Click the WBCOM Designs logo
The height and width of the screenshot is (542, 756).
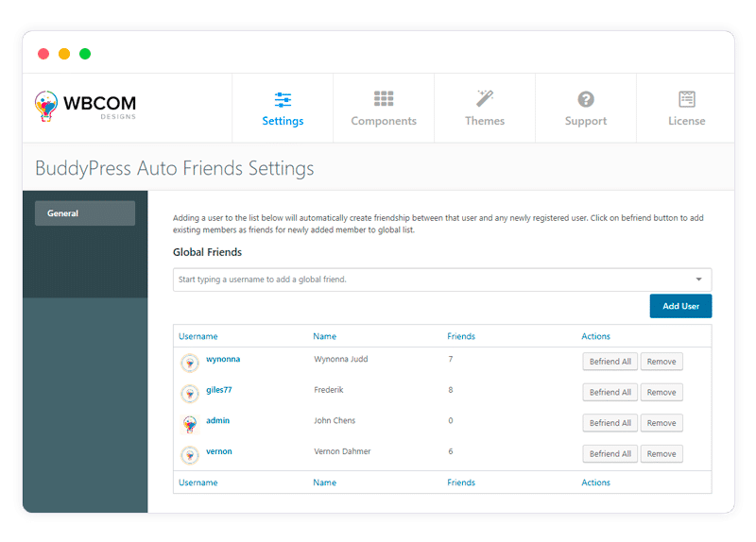[x=85, y=106]
